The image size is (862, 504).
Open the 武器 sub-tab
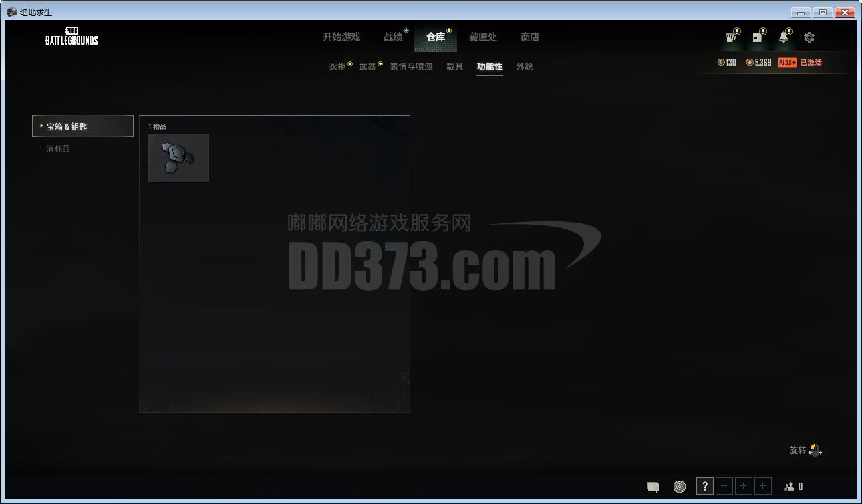(x=368, y=66)
